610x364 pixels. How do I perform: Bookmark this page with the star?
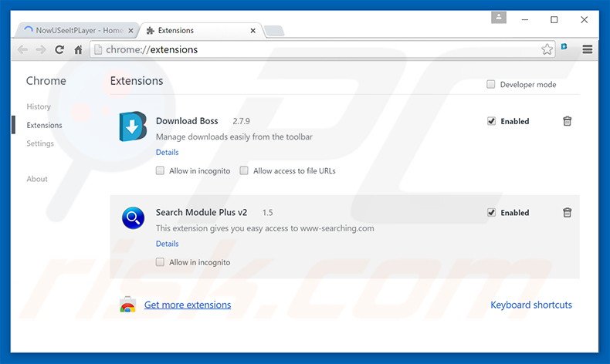point(547,49)
